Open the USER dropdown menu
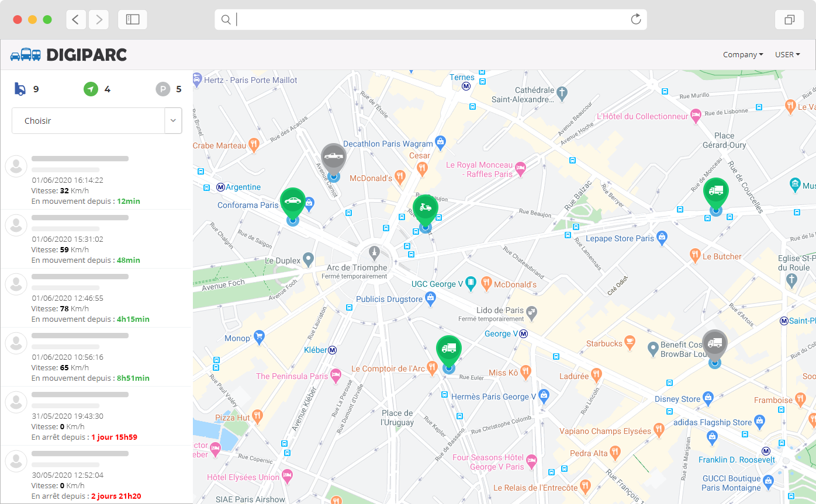The image size is (816, 504). (x=787, y=54)
